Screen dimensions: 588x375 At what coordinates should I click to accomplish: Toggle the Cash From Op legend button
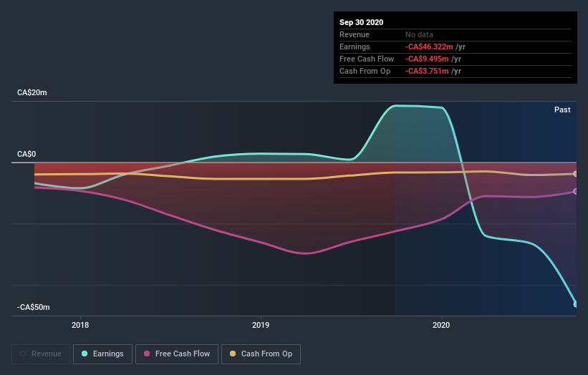pyautogui.click(x=261, y=354)
